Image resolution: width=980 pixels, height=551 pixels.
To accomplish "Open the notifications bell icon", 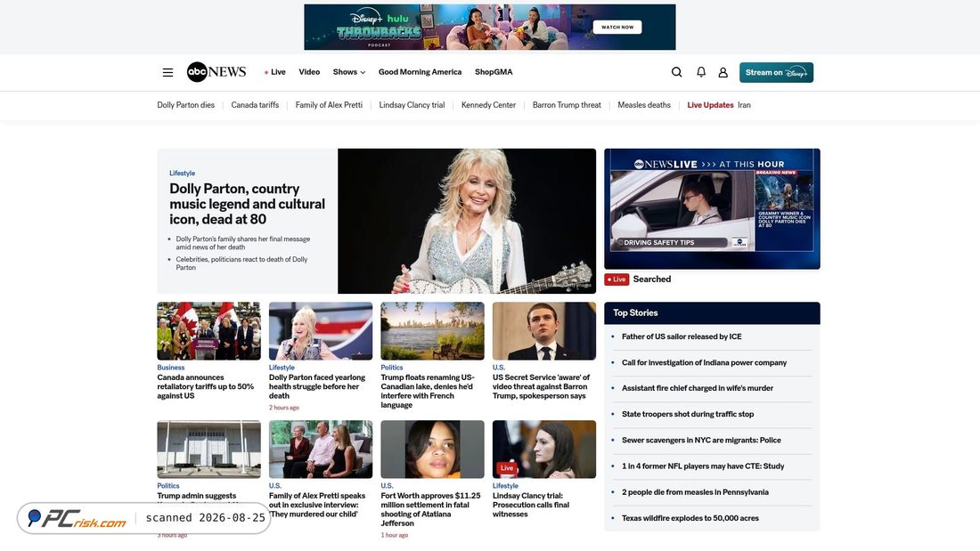I will pyautogui.click(x=701, y=72).
